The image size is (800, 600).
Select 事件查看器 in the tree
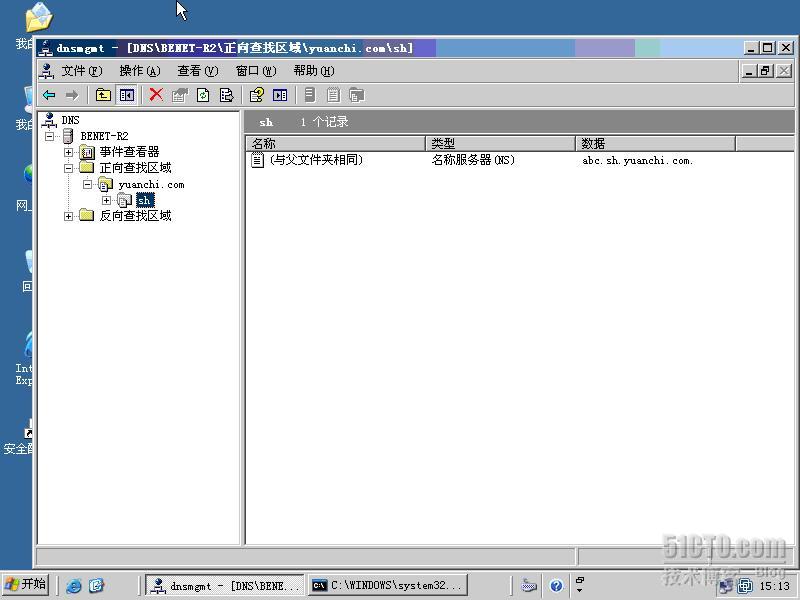pyautogui.click(x=129, y=152)
